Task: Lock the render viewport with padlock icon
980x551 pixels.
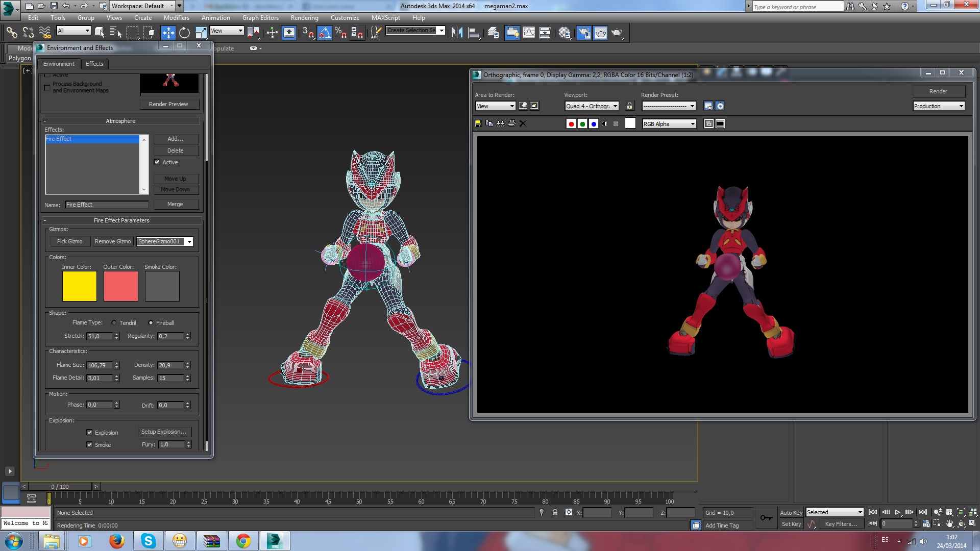Action: coord(629,106)
